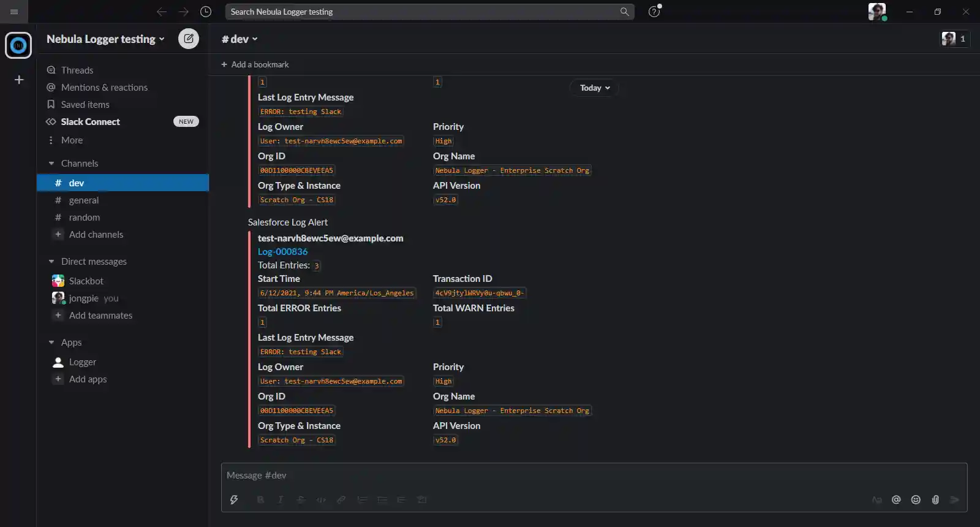Select the Nebula Logger workspace icon
This screenshot has width=980, height=527.
[18, 45]
